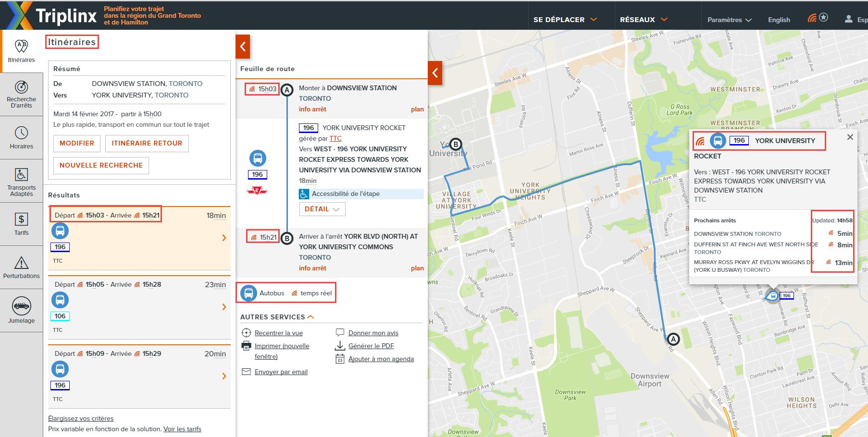The height and width of the screenshot is (437, 868).
Task: Click stop marker B in route sheet
Action: (x=287, y=238)
